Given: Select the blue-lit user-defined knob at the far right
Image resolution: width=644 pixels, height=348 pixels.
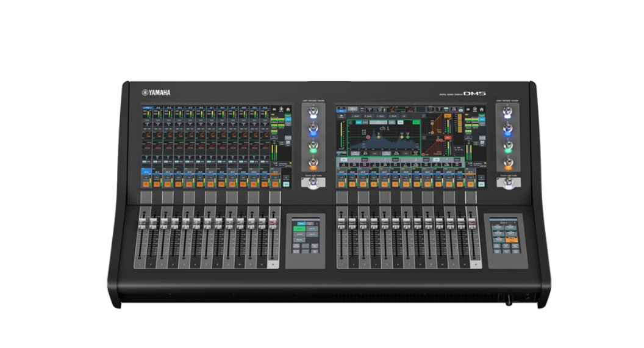Looking at the screenshot, I should [508, 130].
